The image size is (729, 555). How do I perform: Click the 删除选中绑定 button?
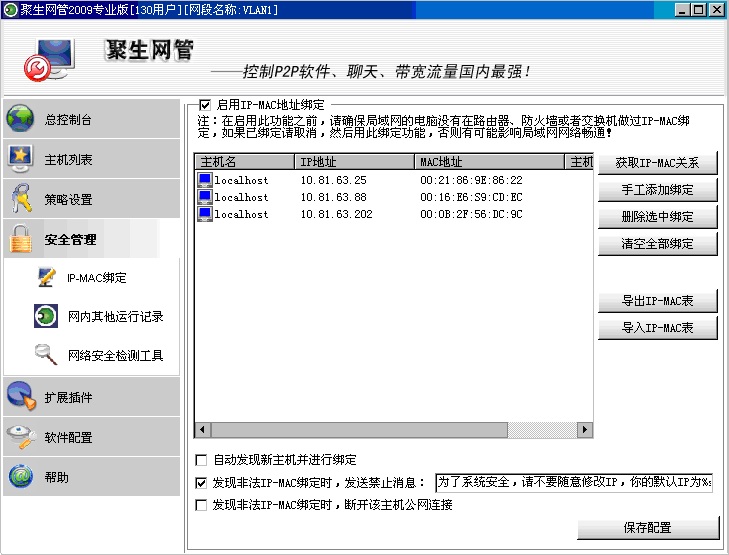[x=657, y=217]
